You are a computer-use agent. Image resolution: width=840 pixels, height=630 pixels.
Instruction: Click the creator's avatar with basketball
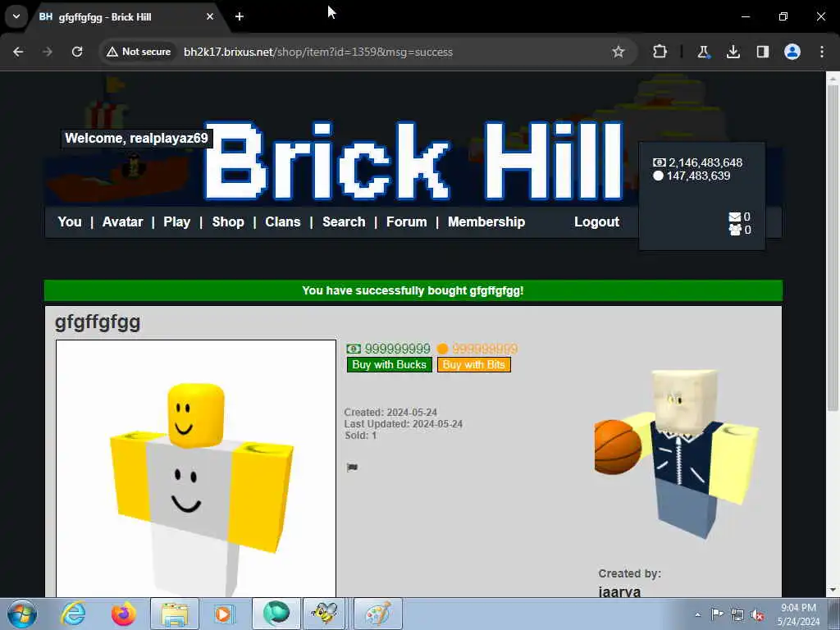pyautogui.click(x=677, y=453)
